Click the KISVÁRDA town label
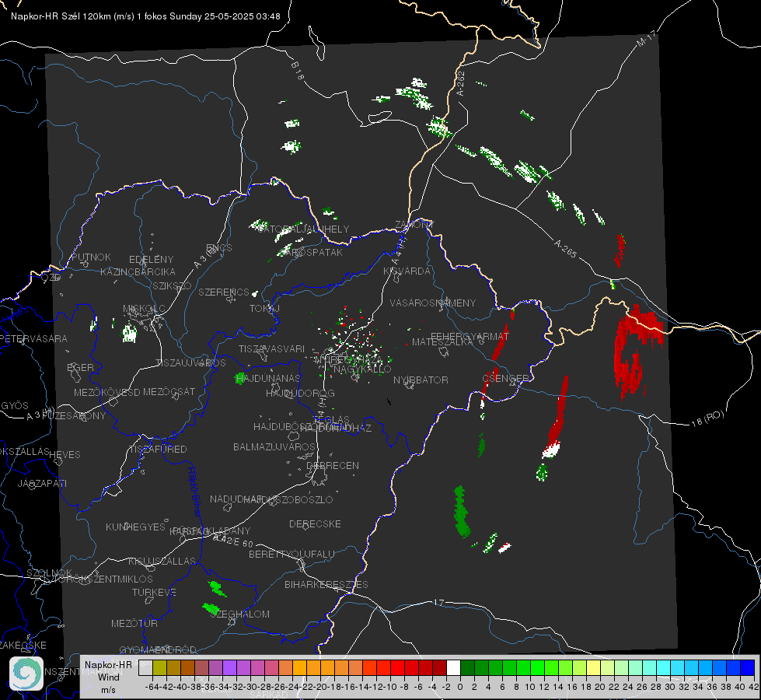 [x=407, y=271]
